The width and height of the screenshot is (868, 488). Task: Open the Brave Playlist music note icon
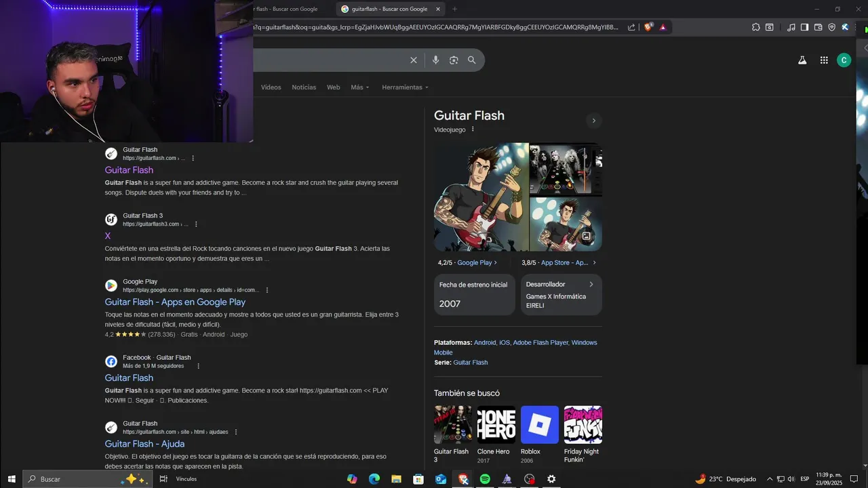[x=791, y=27]
